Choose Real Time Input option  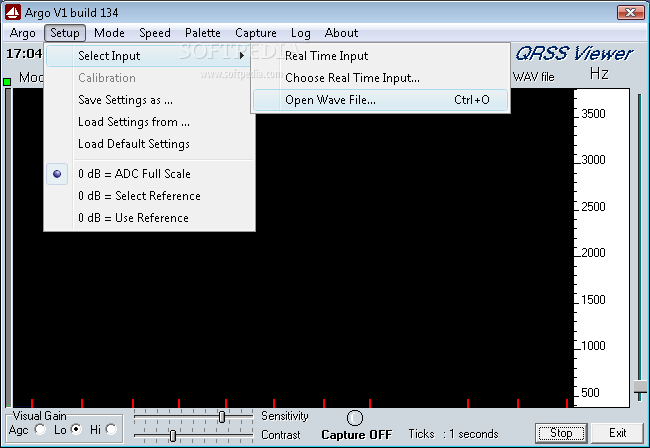click(x=380, y=56)
